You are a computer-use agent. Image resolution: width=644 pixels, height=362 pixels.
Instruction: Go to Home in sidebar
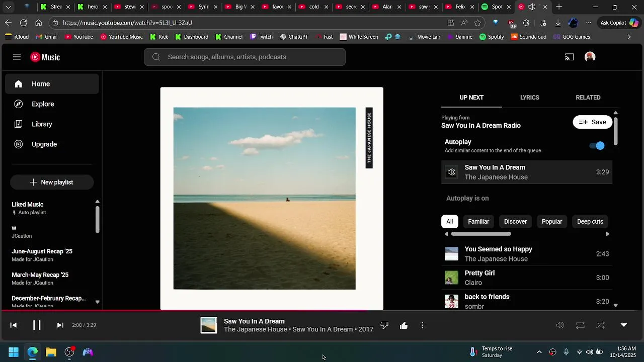coord(52,84)
